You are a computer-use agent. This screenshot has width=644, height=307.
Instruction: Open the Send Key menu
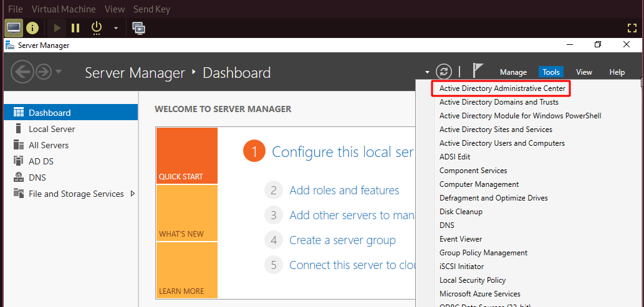point(151,9)
